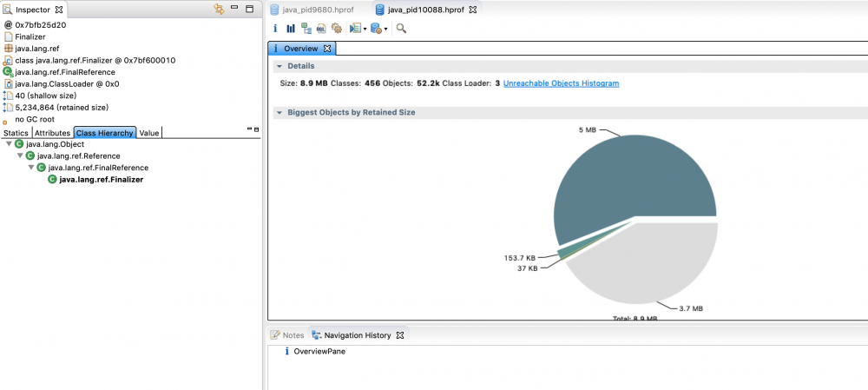Minimize the Class Hierarchy sub-panel

coord(250,129)
